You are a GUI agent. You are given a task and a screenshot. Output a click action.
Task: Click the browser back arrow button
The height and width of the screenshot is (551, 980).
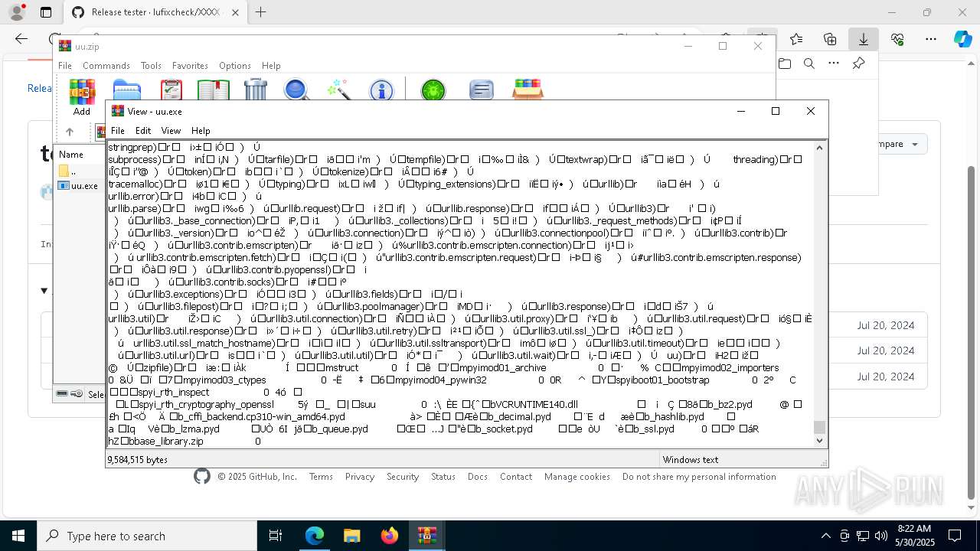21,39
